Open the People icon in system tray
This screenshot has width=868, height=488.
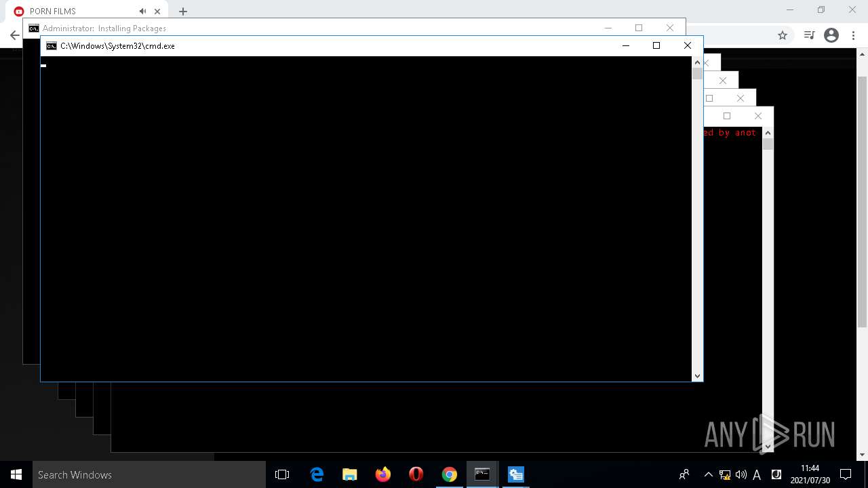684,474
